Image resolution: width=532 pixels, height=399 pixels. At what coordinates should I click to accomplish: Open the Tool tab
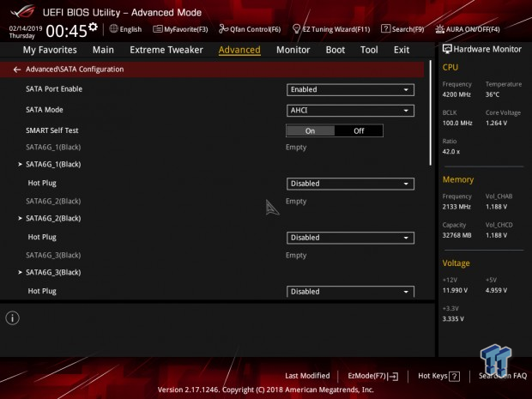(x=369, y=50)
